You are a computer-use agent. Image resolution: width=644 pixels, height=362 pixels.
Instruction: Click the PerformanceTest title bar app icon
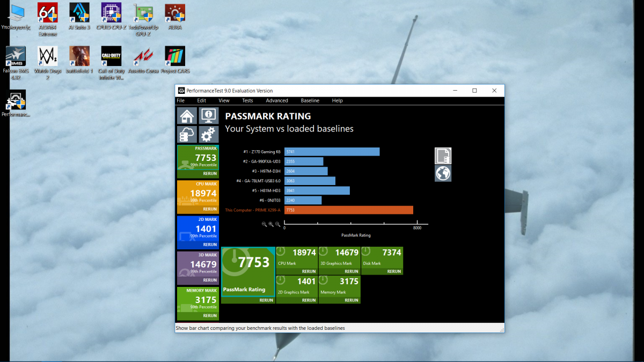[181, 91]
